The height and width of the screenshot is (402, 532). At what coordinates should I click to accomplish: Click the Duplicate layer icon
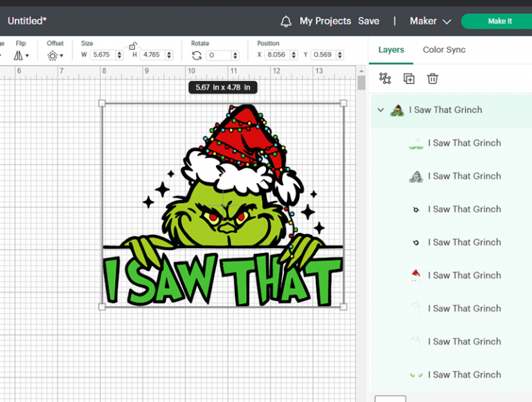click(x=409, y=78)
